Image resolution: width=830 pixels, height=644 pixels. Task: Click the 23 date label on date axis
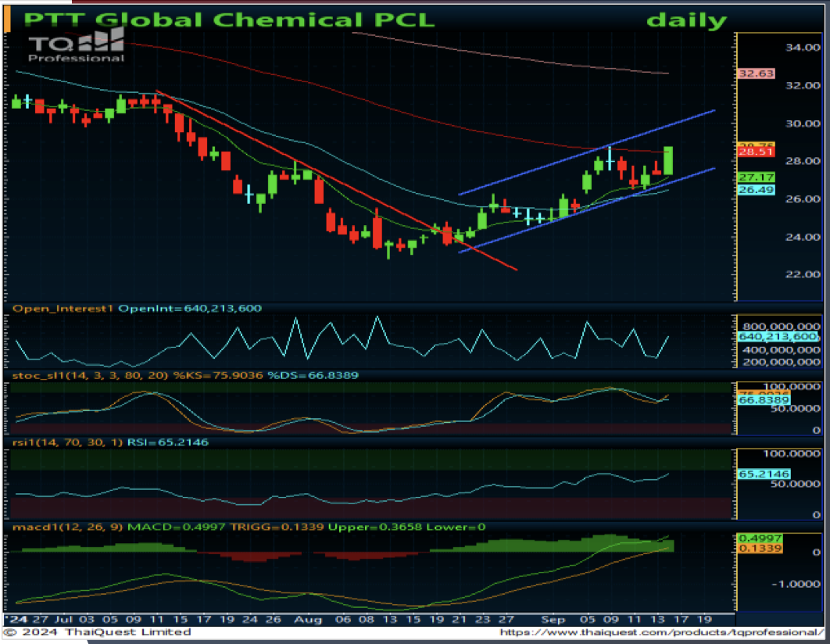[483, 620]
